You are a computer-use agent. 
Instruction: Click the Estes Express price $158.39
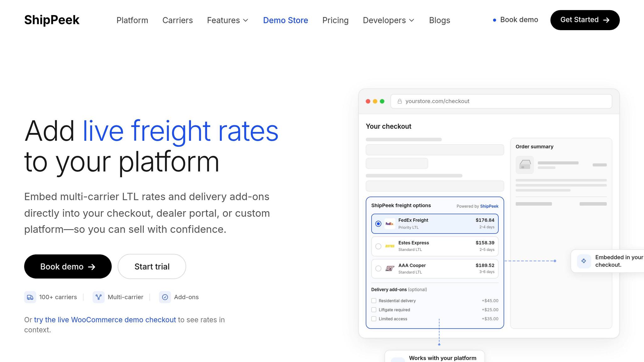pyautogui.click(x=485, y=243)
